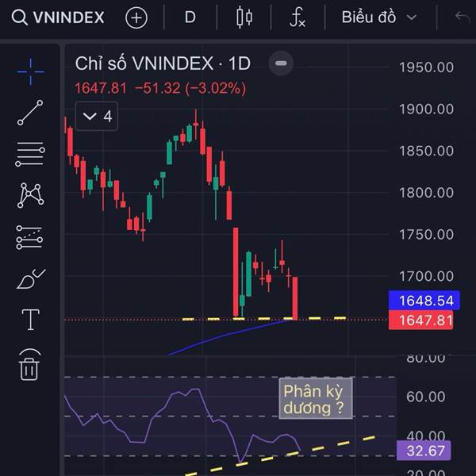Change the D timeframe interval
The image size is (476, 476).
(x=190, y=17)
